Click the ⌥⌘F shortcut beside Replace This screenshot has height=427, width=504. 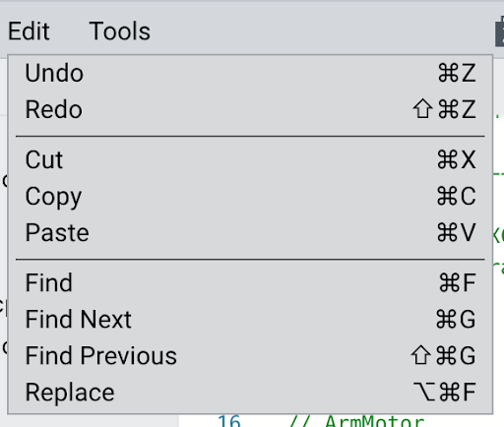[444, 392]
